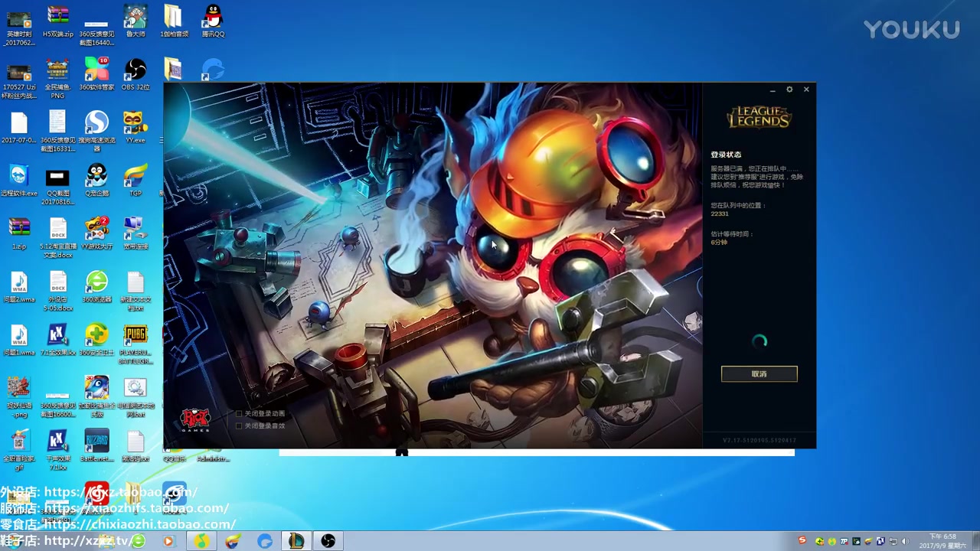Screen dimensions: 980x551
Task: Open League of Legends launcher settings gear
Action: [x=789, y=90]
